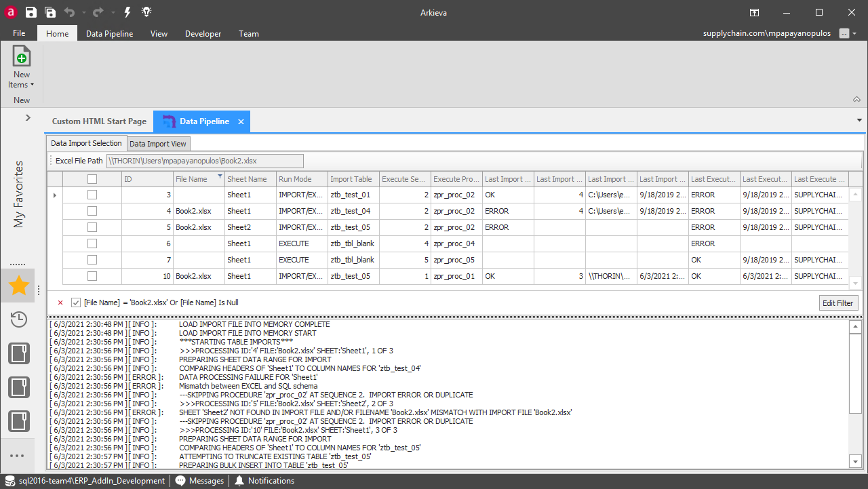Image resolution: width=868 pixels, height=489 pixels.
Task: Expand the My Favorites side panel
Action: 28,117
